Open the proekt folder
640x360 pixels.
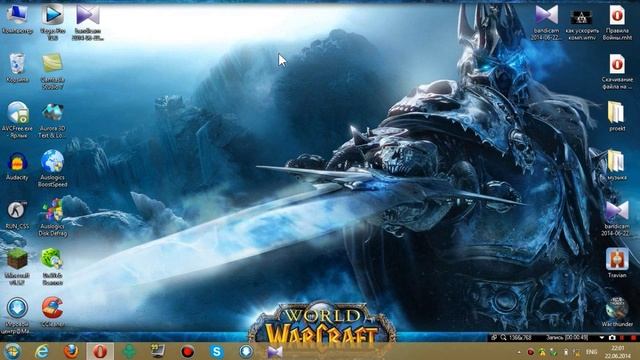[x=617, y=116]
